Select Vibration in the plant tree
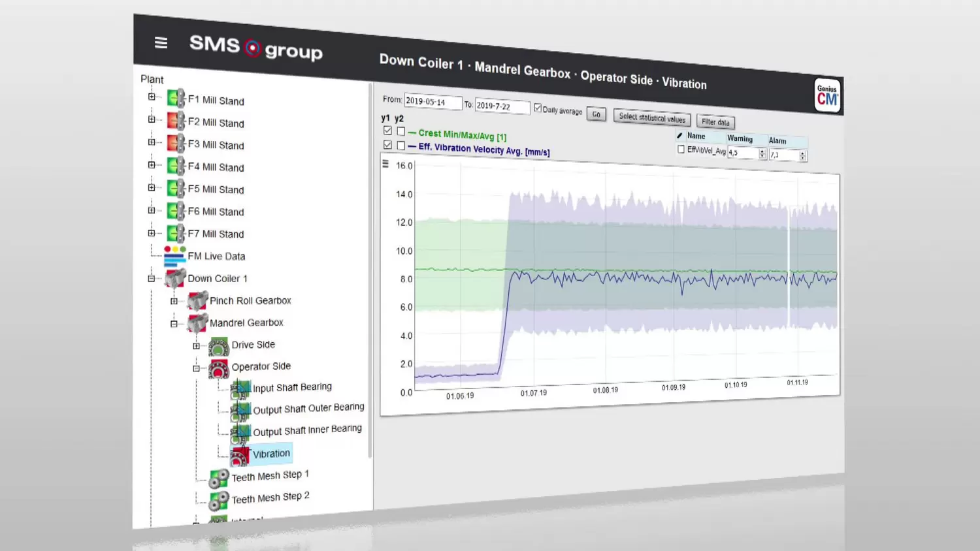The image size is (980, 551). click(x=271, y=454)
